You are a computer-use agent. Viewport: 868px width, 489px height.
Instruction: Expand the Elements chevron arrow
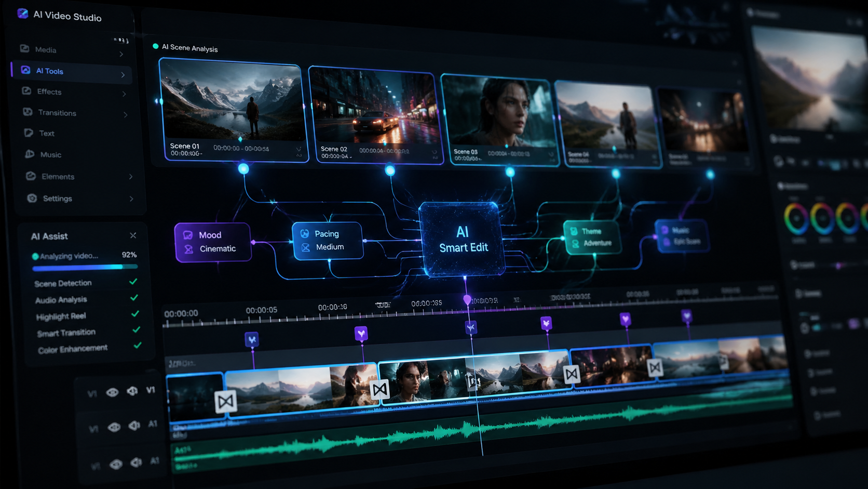pyautogui.click(x=131, y=177)
